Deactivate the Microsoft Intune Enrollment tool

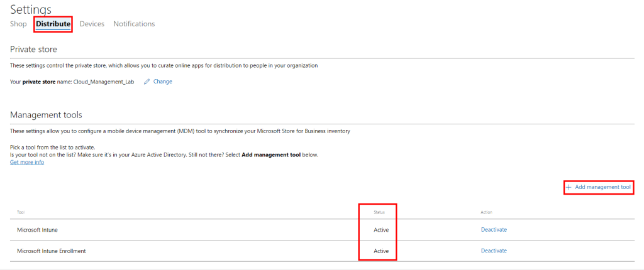(494, 251)
